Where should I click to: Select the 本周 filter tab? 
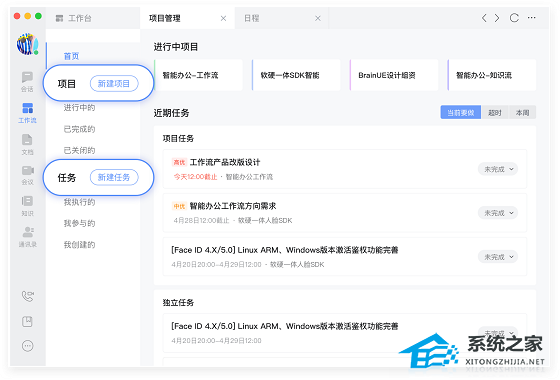522,112
